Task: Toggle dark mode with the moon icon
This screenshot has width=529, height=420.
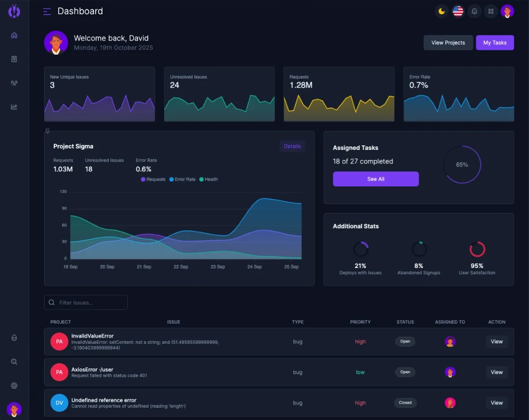Action: 442,11
